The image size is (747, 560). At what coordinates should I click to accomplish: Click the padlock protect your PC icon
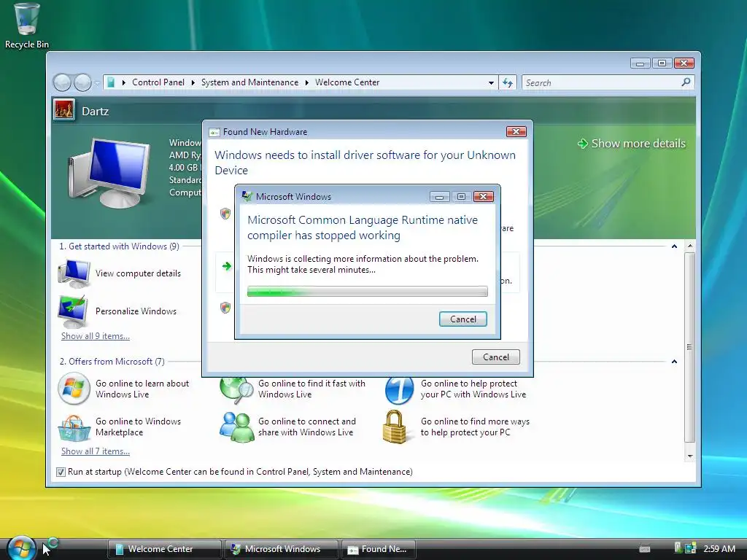[395, 427]
